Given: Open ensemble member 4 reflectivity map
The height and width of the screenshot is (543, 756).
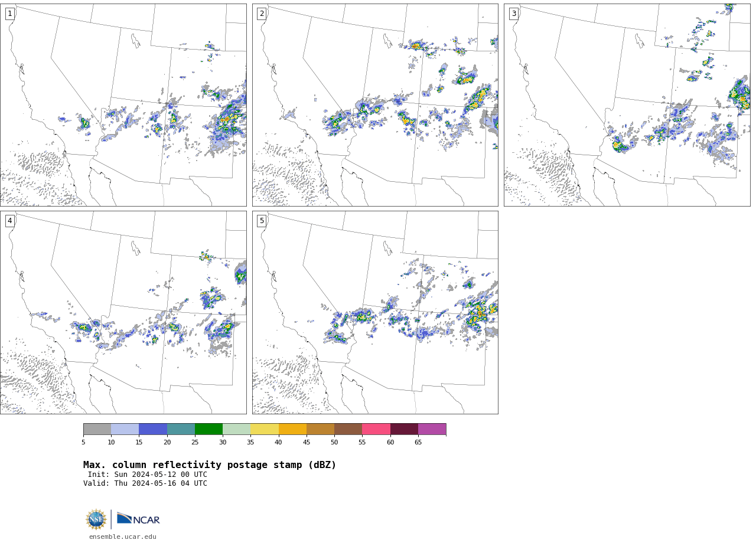Looking at the screenshot, I should [123, 312].
